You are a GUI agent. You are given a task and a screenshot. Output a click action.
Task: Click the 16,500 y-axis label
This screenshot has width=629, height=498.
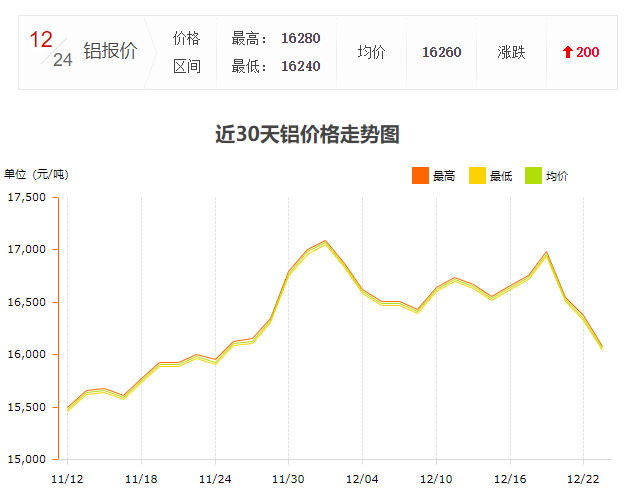[x=27, y=302]
